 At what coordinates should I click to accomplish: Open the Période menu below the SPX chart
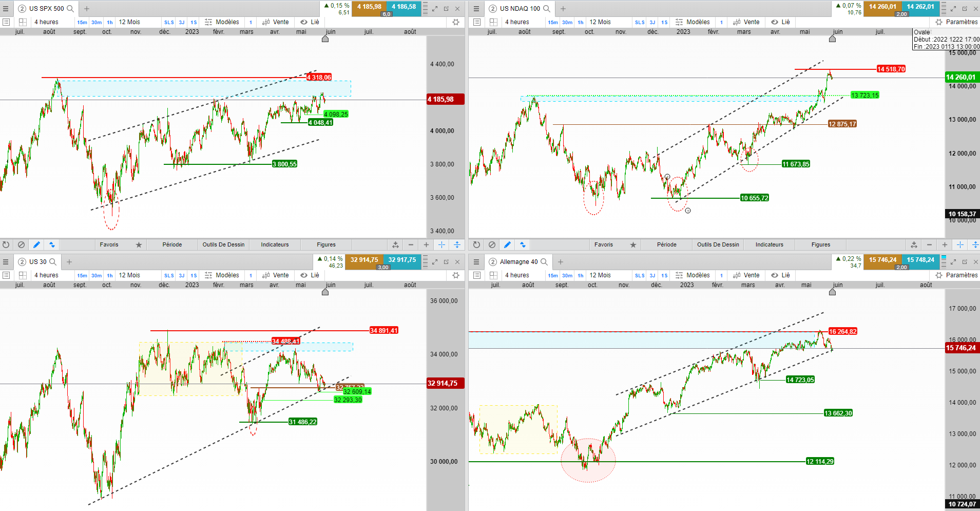[x=172, y=245]
